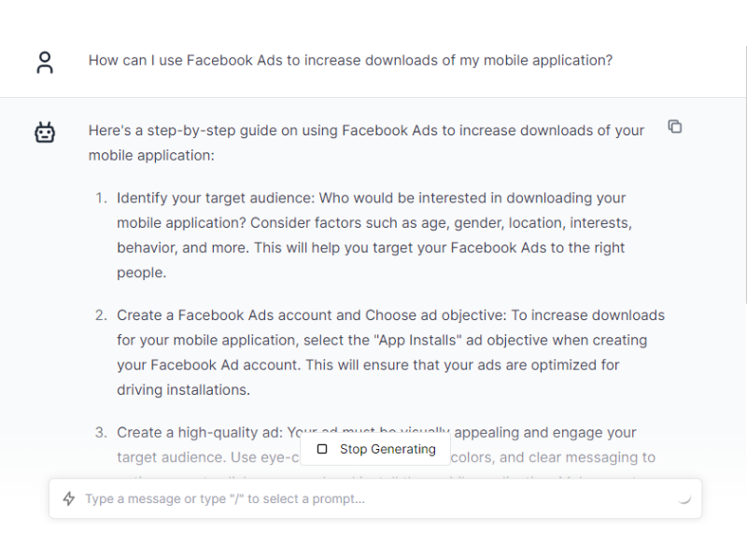Click the vertical scrollbar on the right
The height and width of the screenshot is (560, 747).
[x=745, y=175]
